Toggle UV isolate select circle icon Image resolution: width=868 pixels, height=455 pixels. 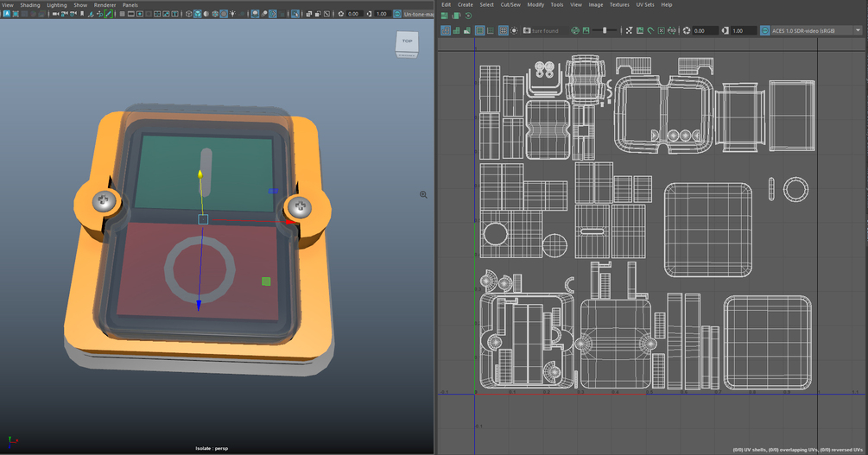tap(514, 30)
